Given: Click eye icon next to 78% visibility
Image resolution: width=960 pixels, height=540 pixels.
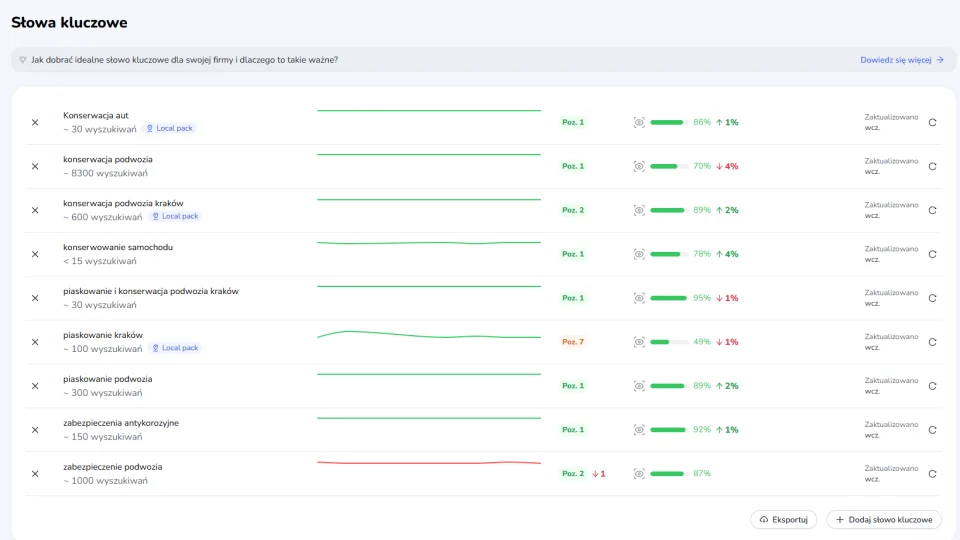Looking at the screenshot, I should click(x=639, y=254).
